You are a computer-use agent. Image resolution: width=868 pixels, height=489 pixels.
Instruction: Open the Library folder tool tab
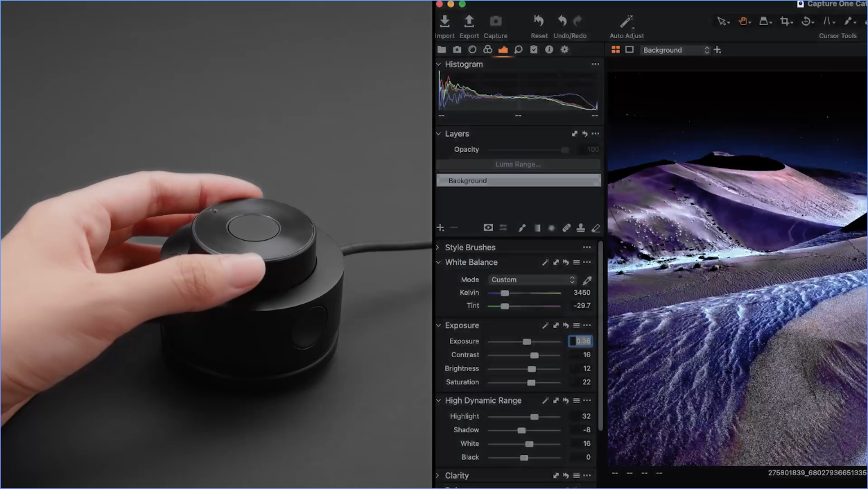[x=442, y=50]
